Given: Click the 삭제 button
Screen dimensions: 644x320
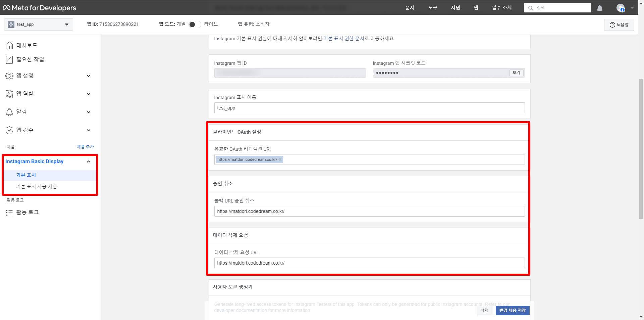Looking at the screenshot, I should tap(485, 311).
